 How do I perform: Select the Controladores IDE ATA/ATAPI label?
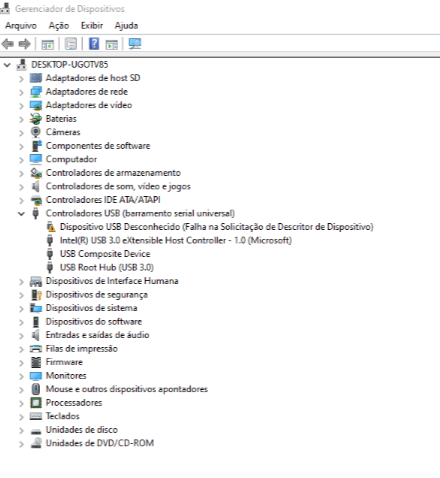(103, 200)
